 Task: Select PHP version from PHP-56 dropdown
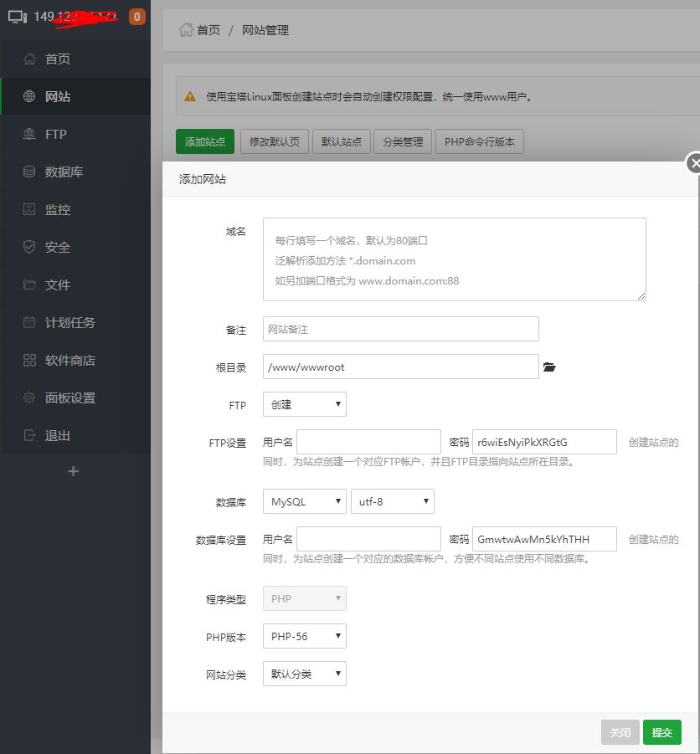(304, 636)
